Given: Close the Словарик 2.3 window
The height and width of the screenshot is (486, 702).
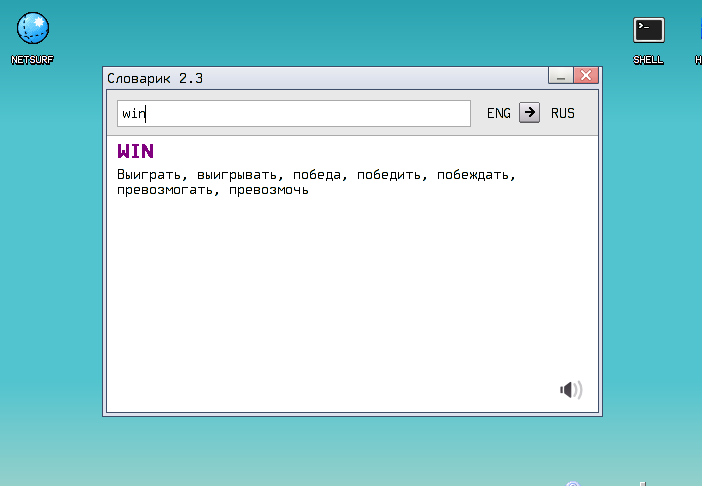Looking at the screenshot, I should 586,76.
